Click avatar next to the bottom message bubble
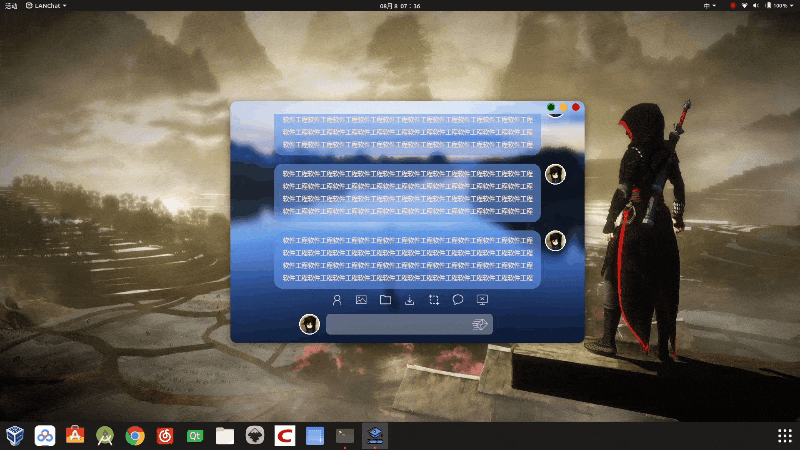800x450 pixels. [555, 241]
